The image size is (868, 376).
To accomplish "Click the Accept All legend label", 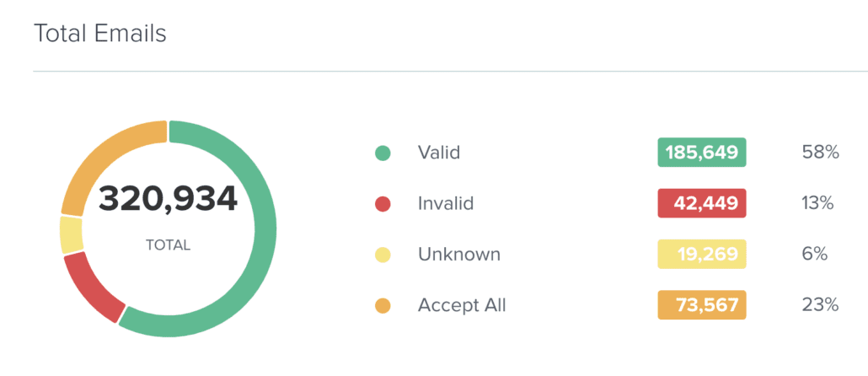I will tap(462, 305).
